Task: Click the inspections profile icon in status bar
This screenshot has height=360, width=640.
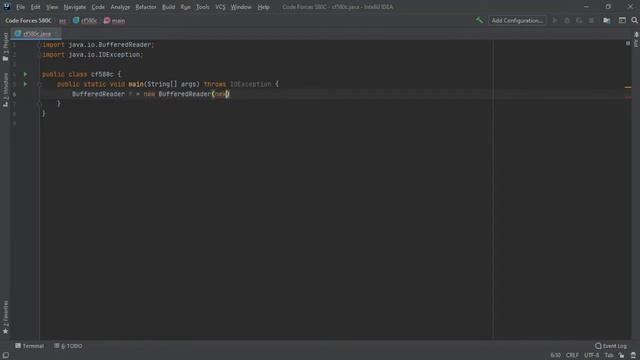Action: tap(633, 356)
